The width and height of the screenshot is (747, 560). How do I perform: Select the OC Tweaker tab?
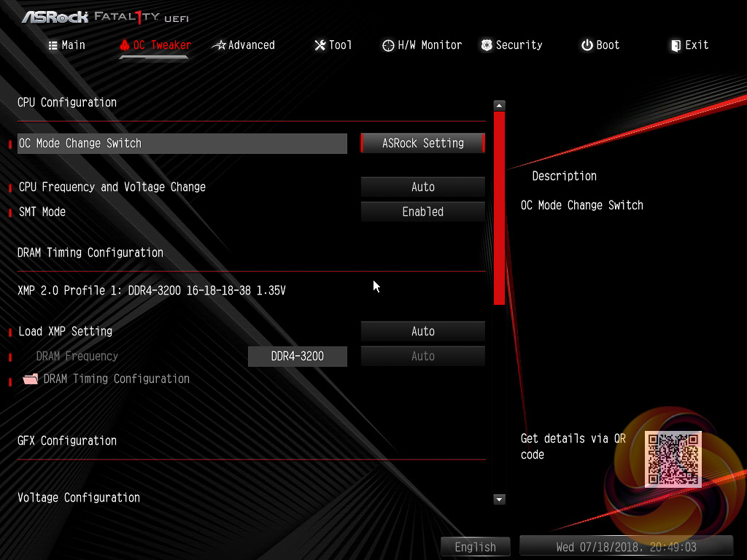[x=155, y=45]
